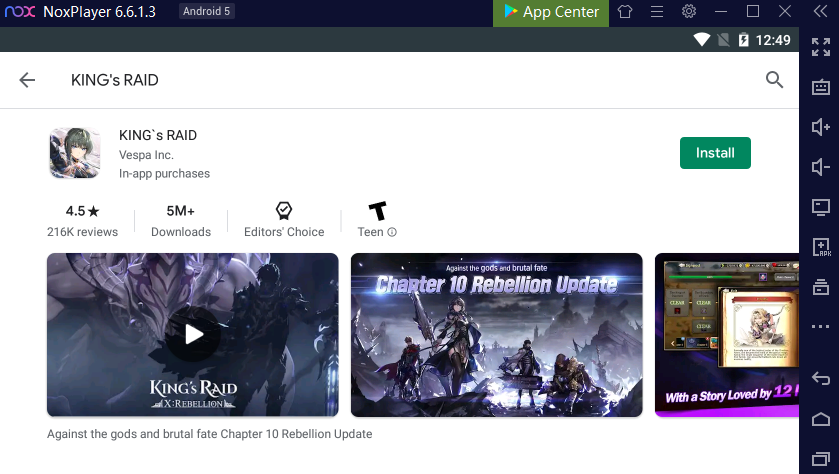Increase volume in sidebar

[820, 127]
